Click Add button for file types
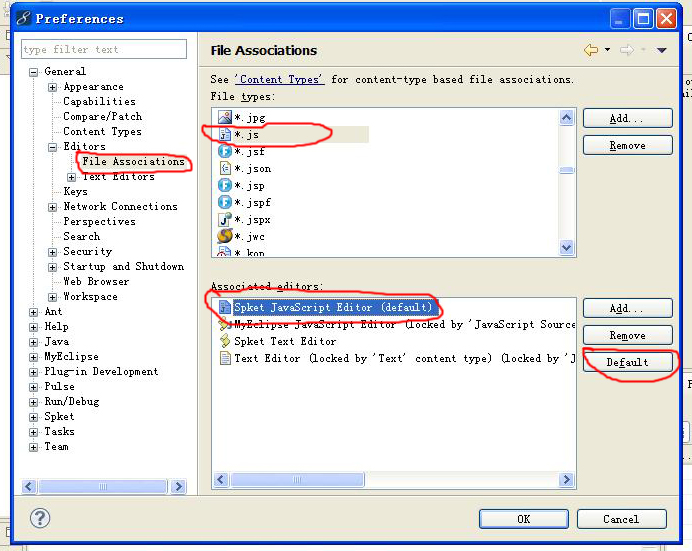 [628, 118]
